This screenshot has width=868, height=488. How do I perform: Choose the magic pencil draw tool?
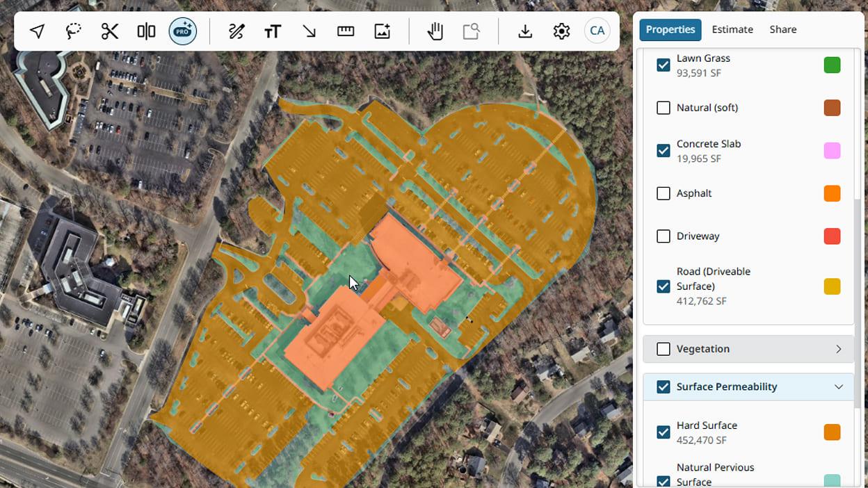[x=236, y=31]
